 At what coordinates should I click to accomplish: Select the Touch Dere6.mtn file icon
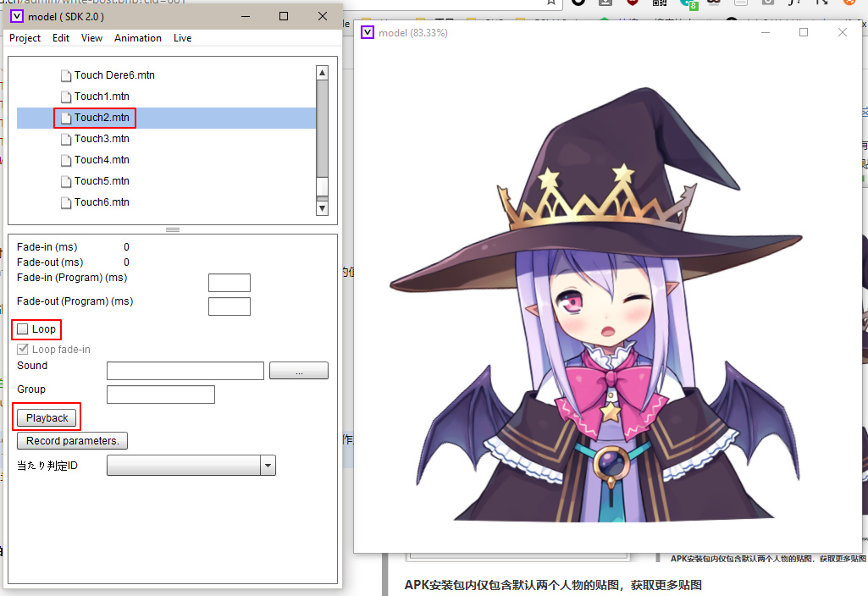tap(66, 75)
